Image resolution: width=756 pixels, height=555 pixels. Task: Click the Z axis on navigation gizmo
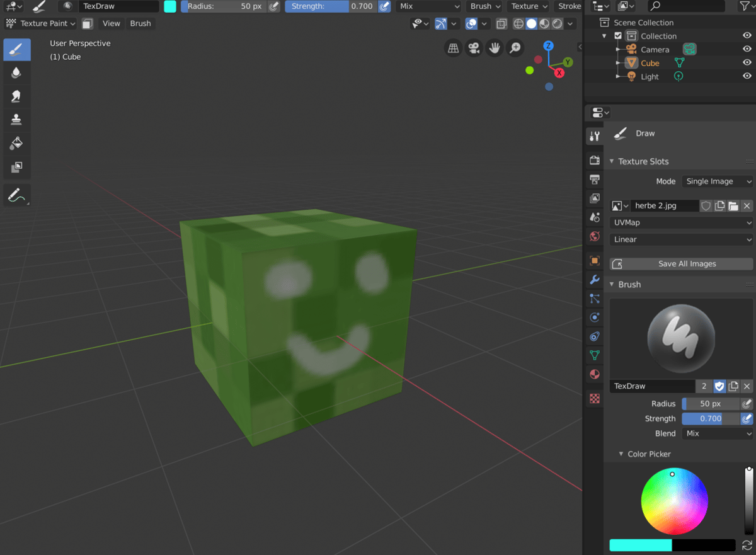click(x=549, y=46)
